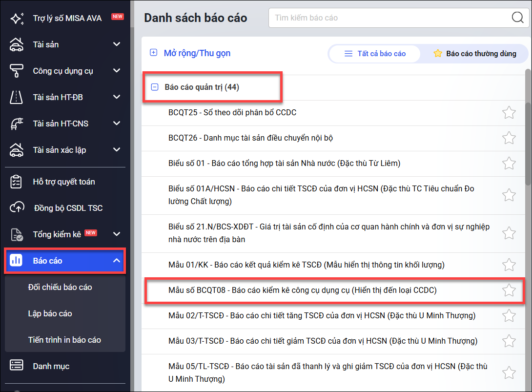Collapse the Báo cáo quản trị (44) group
Viewport: 532px width, 392px height.
click(x=155, y=87)
